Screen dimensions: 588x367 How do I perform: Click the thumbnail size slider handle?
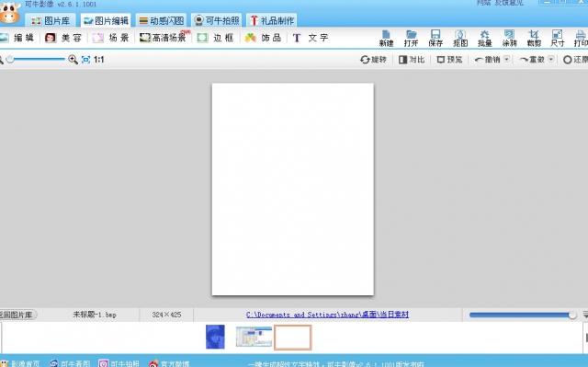(572, 315)
